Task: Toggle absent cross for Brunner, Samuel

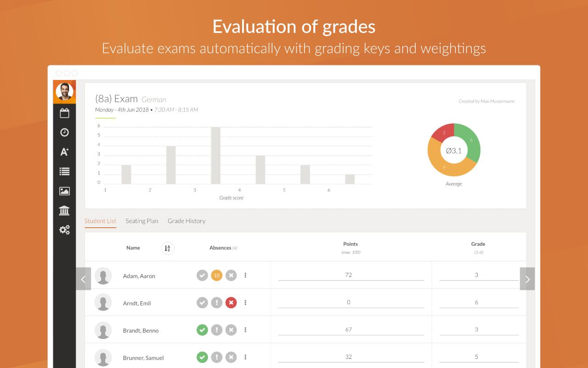Action: click(x=231, y=357)
